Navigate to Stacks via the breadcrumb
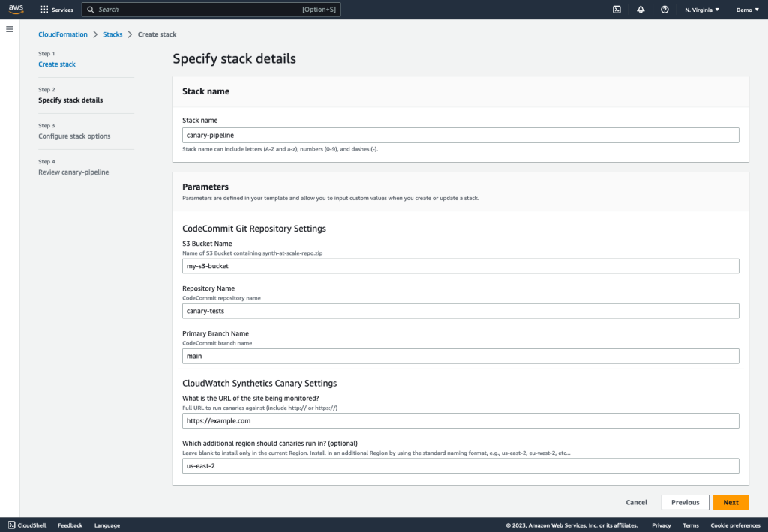 [112, 34]
